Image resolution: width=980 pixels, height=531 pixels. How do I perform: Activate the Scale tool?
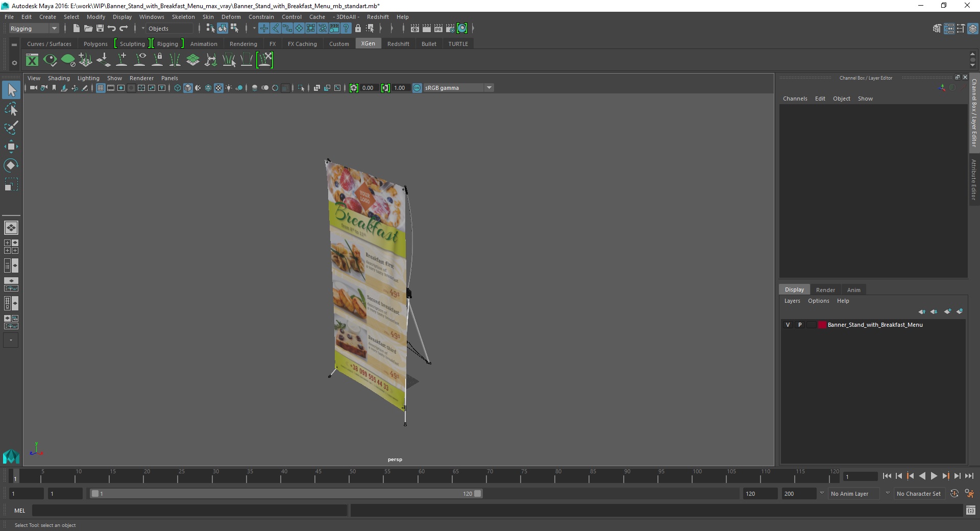11,184
